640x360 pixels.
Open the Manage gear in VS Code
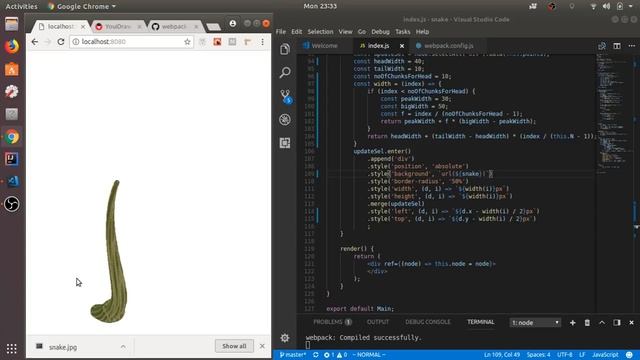point(285,338)
